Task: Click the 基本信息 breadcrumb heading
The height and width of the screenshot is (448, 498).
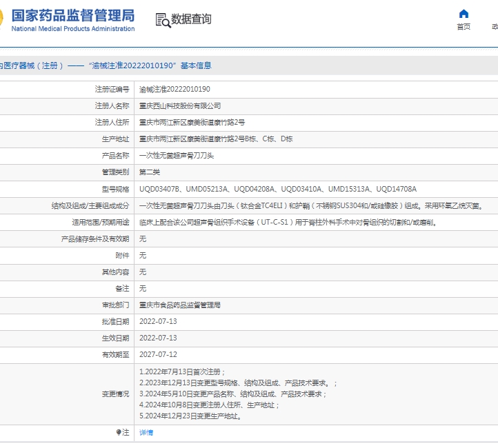Action: (x=196, y=65)
